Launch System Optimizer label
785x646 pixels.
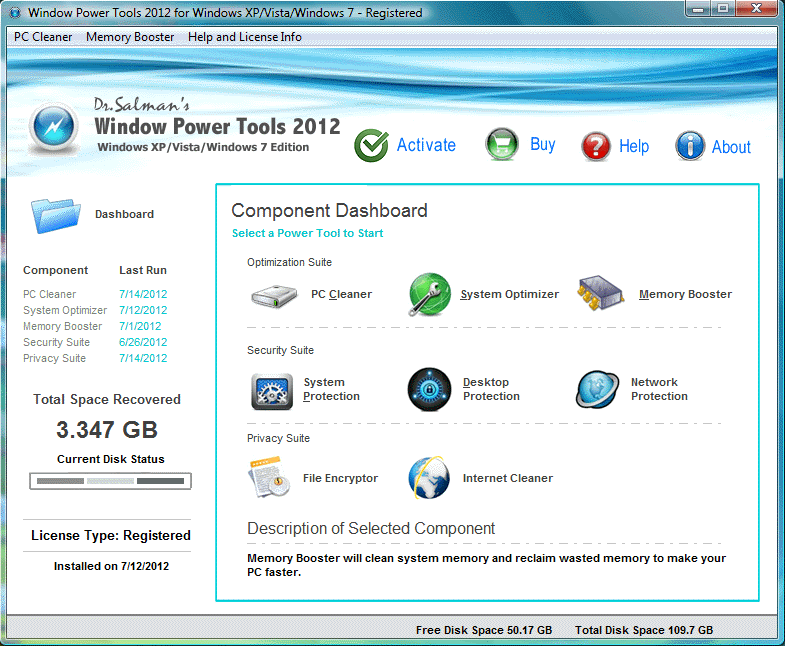[x=510, y=294]
